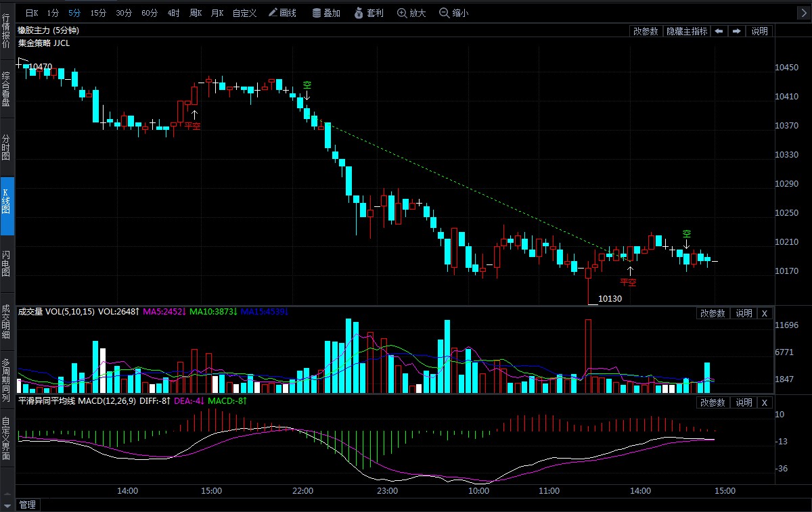
Task: Click the 管理 button at bottom
Action: tap(27, 505)
